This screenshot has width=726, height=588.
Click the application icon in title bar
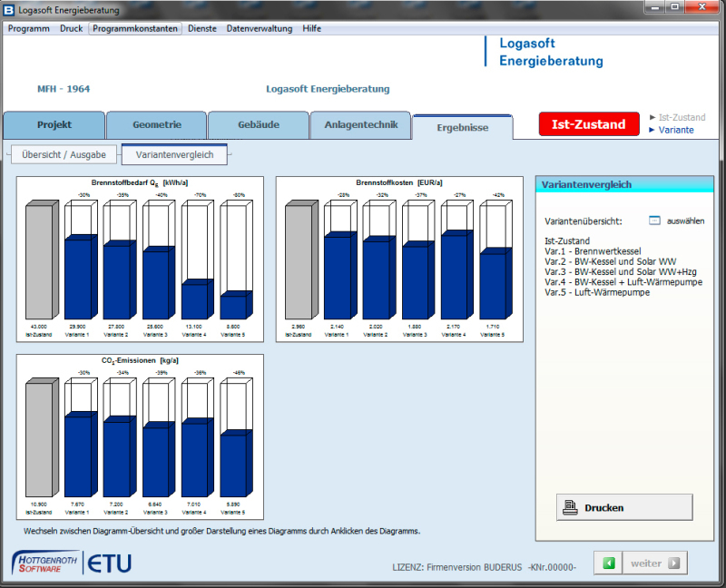pyautogui.click(x=9, y=10)
